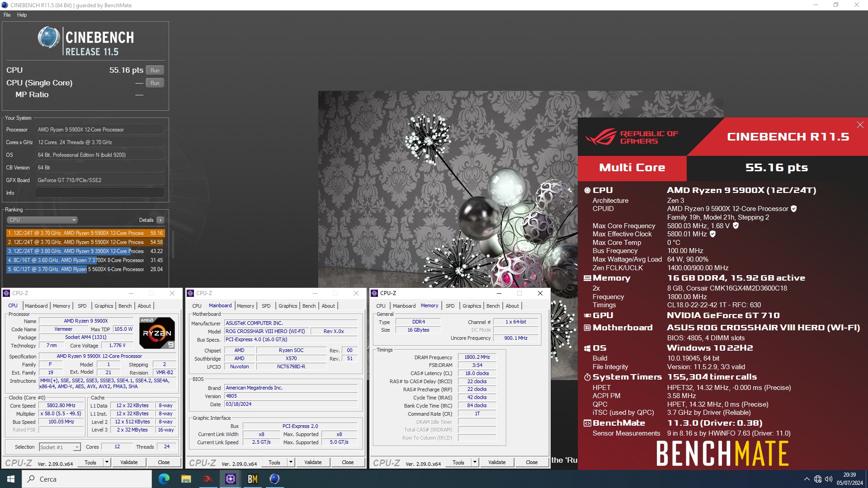Open the ranking CPU dropdown
This screenshot has width=868, height=488.
click(42, 220)
